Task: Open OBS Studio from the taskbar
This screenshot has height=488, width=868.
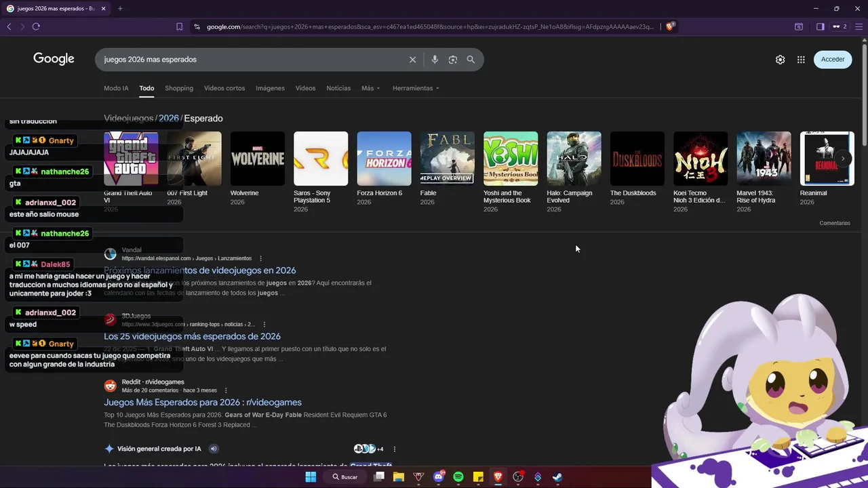Action: [x=518, y=477]
